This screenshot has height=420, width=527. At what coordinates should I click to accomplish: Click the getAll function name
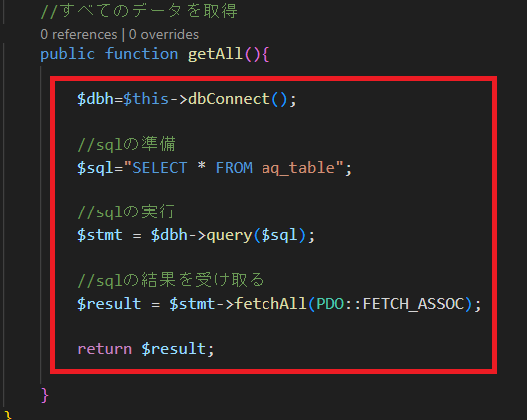pos(215,54)
